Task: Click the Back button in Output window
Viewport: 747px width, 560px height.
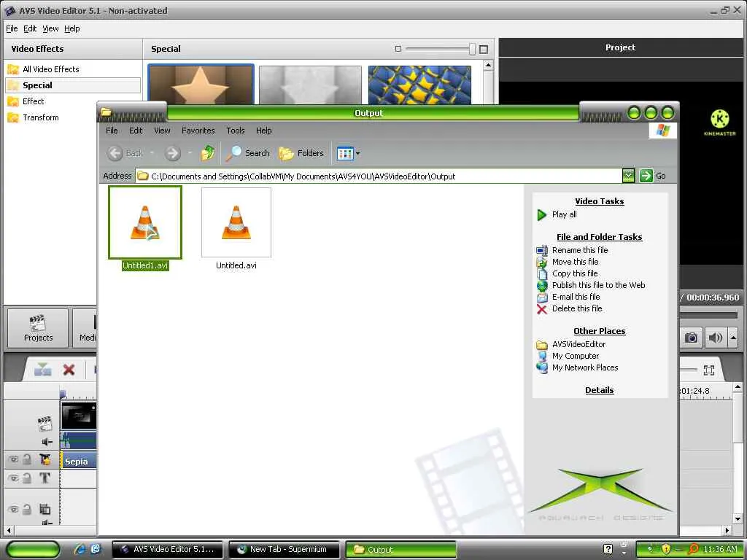Action: 125,153
